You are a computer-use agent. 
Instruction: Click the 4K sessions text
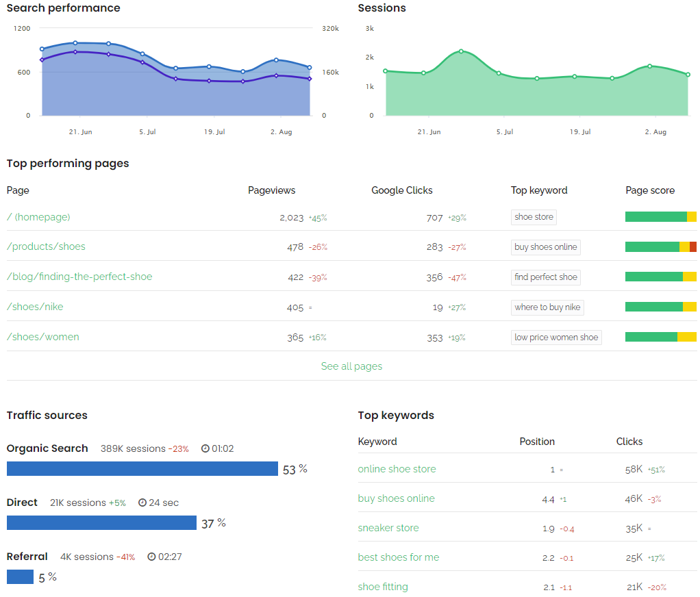[x=87, y=557]
